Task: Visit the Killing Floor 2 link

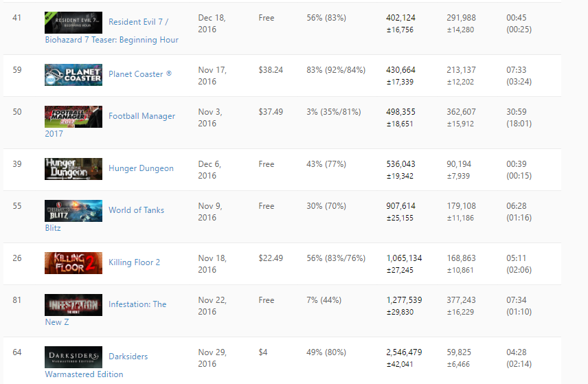Action: (x=134, y=262)
